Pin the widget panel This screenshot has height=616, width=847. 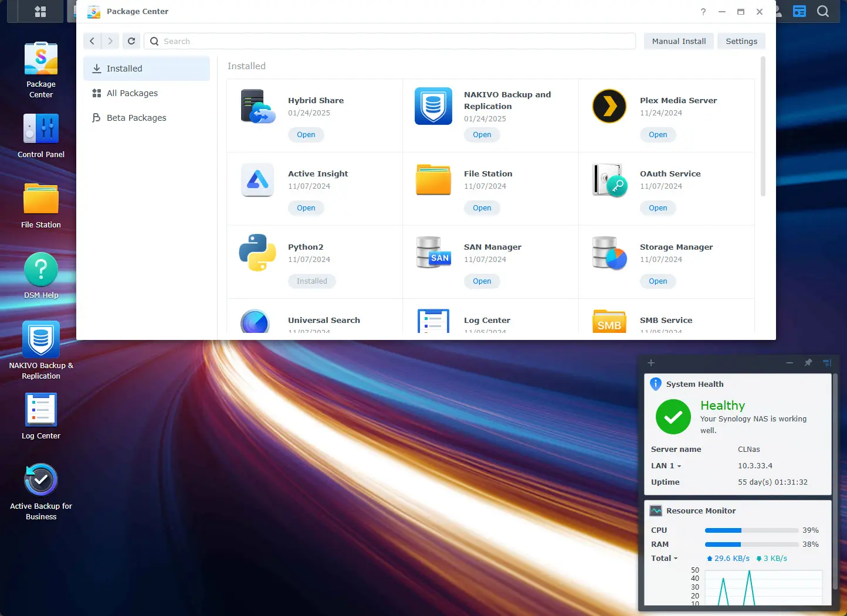click(x=808, y=363)
